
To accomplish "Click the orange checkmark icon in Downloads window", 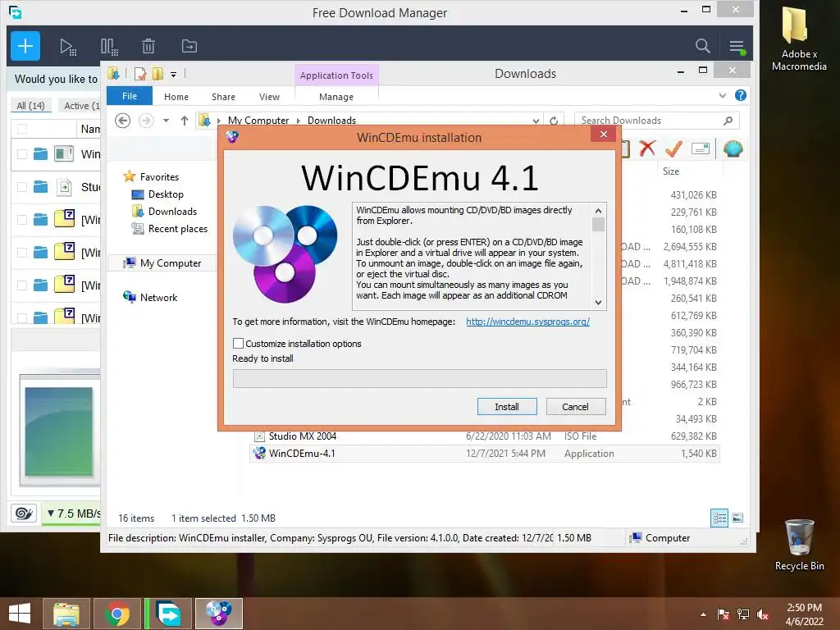I will point(673,148).
